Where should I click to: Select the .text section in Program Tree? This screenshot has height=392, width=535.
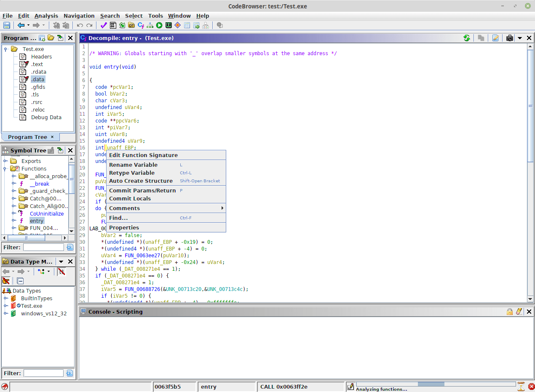coord(37,64)
